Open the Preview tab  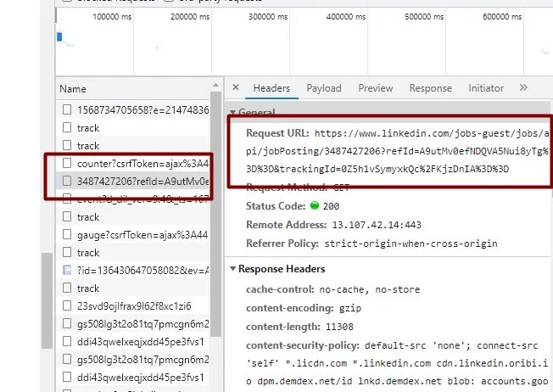375,88
